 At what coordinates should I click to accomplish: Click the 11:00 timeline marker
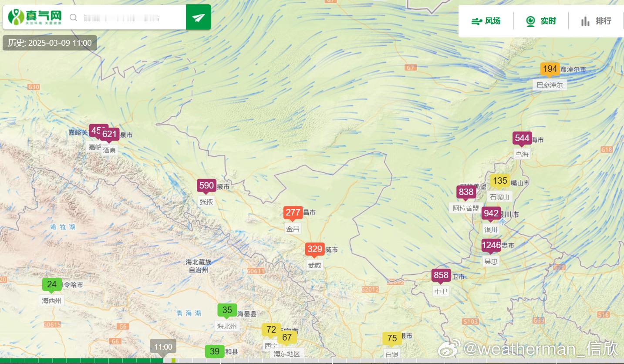163,347
